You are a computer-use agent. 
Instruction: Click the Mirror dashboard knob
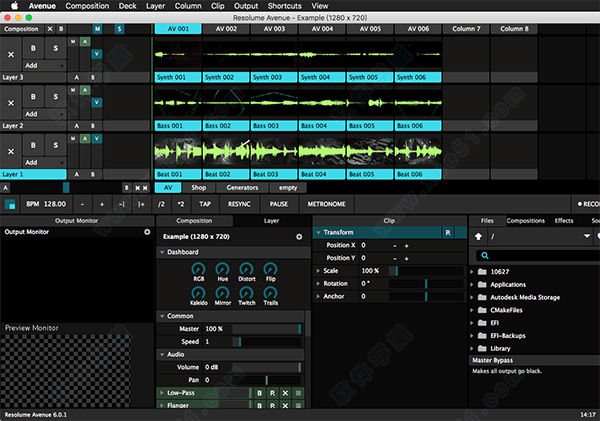[x=222, y=293]
